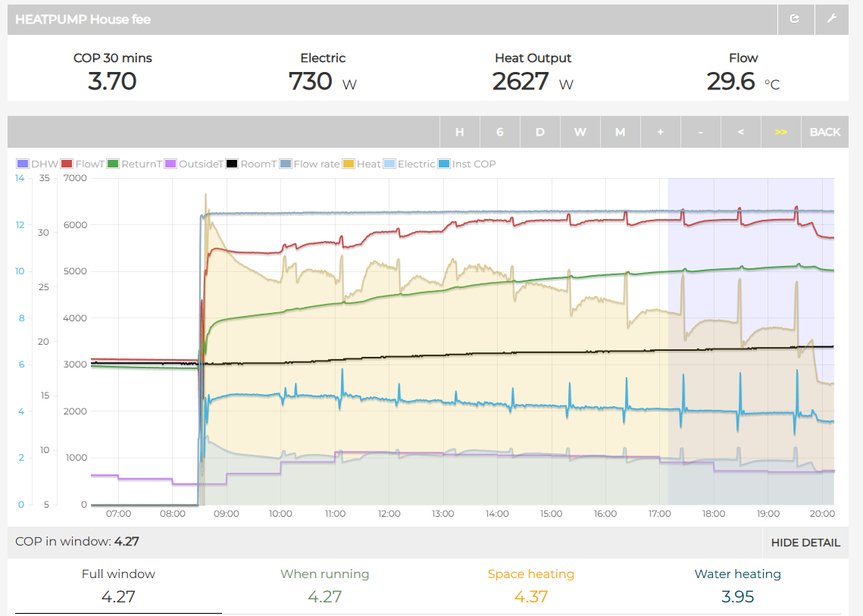Select the When running stats tab
863x616 pixels.
pyautogui.click(x=324, y=586)
